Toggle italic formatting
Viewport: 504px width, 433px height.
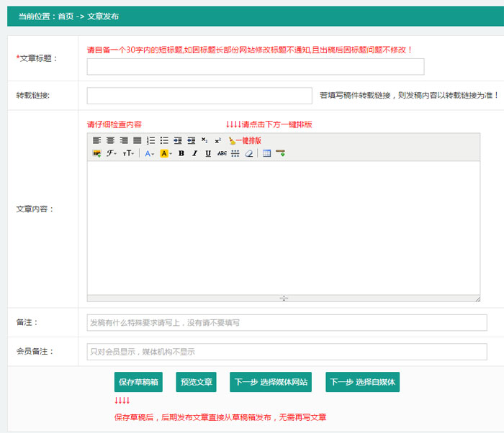point(194,153)
